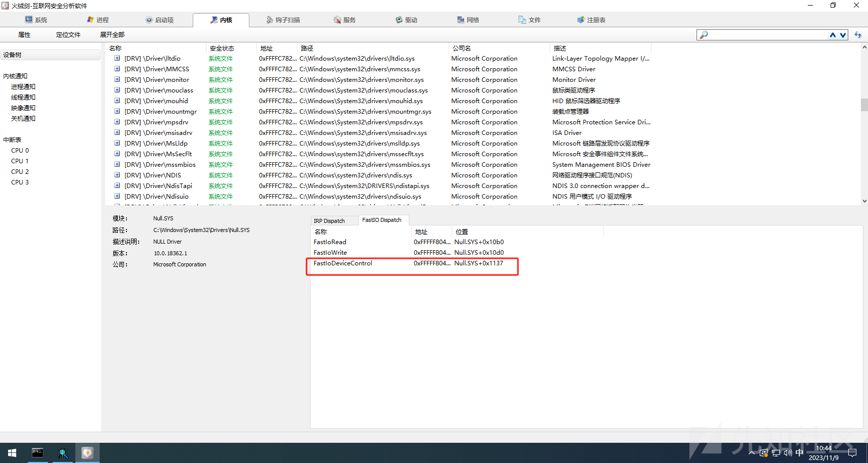868x463 pixels.
Task: Expand the \Driver\mouhid row
Action: coord(117,101)
